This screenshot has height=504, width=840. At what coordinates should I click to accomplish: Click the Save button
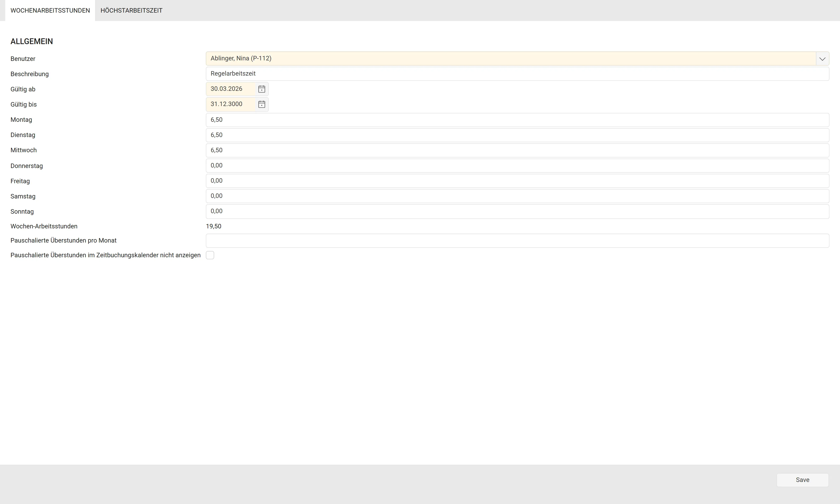coord(802,480)
